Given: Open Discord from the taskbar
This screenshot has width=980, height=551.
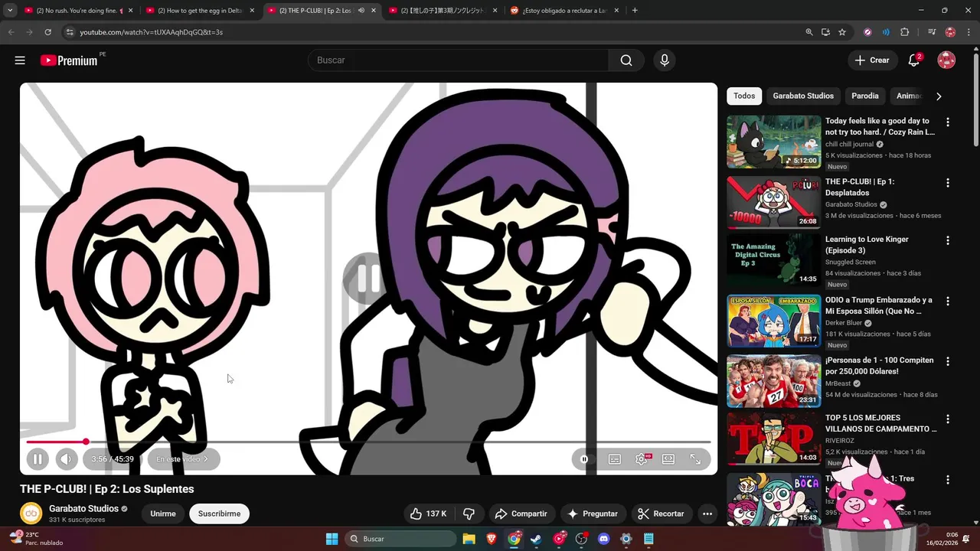Looking at the screenshot, I should [603, 539].
